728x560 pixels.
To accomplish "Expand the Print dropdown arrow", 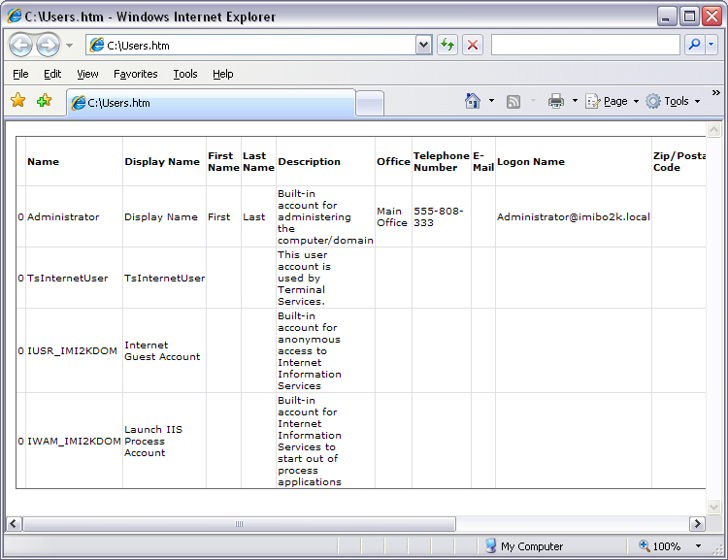I will click(x=575, y=101).
